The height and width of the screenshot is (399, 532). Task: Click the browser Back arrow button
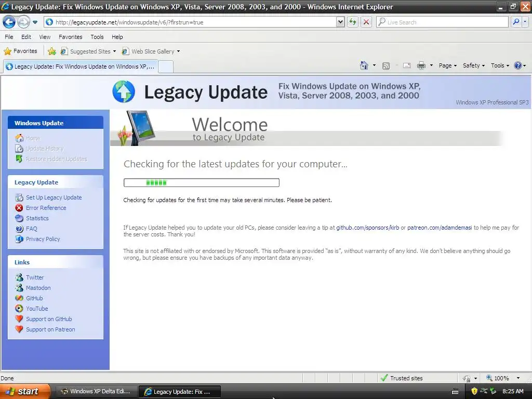coord(9,22)
